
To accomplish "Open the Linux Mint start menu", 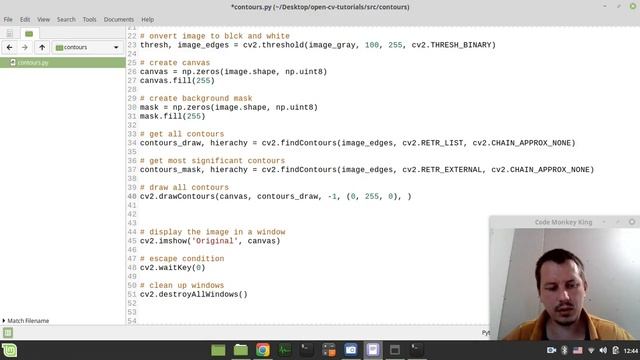I will coord(9,350).
